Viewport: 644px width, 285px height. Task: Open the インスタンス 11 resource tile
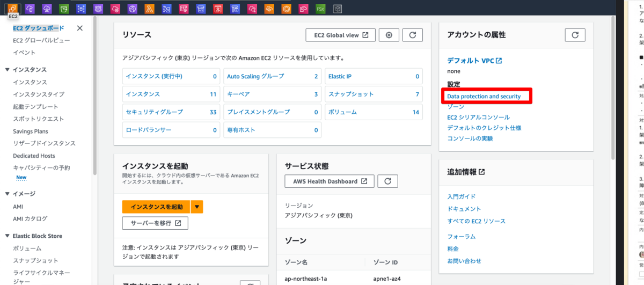pyautogui.click(x=171, y=94)
